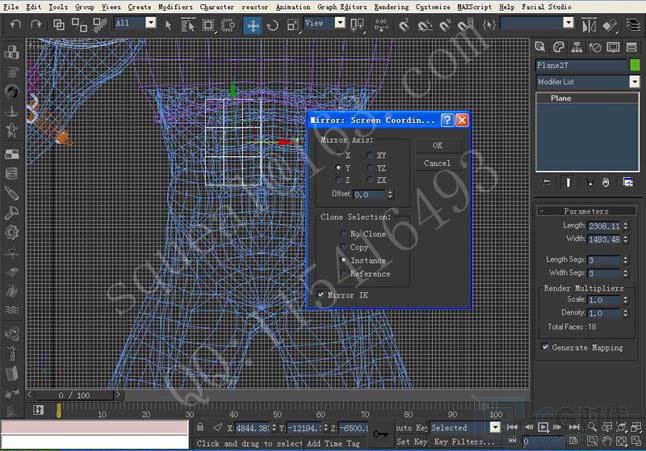Select the XY mirror axis radio button
646x451 pixels.
point(370,155)
